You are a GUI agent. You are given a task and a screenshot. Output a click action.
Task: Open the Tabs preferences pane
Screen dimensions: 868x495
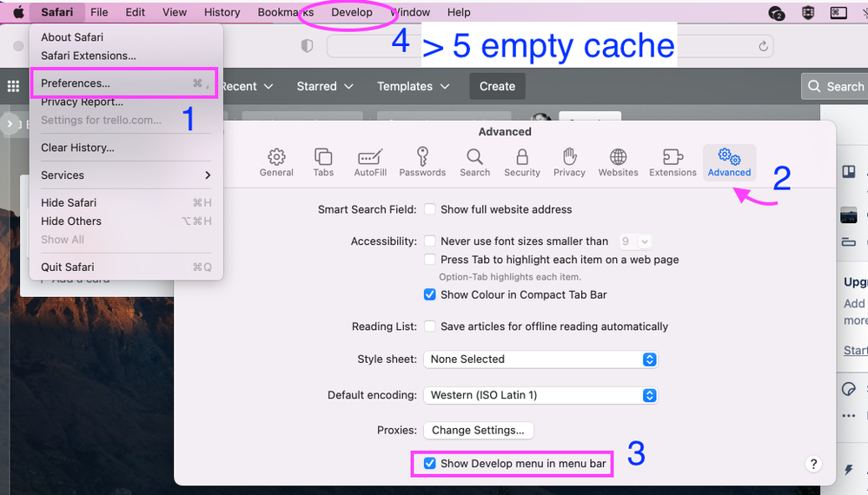(323, 162)
